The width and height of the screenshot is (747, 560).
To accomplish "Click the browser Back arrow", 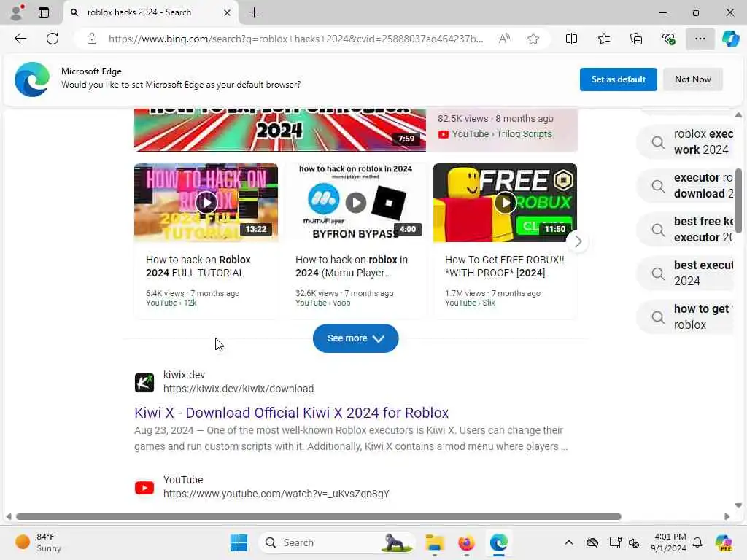I will pos(20,39).
